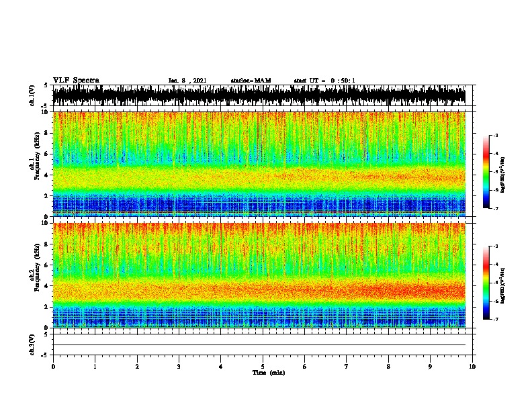
Task: Click the ch.2 colorbar log(PSD) units label
Action: click(x=502, y=285)
